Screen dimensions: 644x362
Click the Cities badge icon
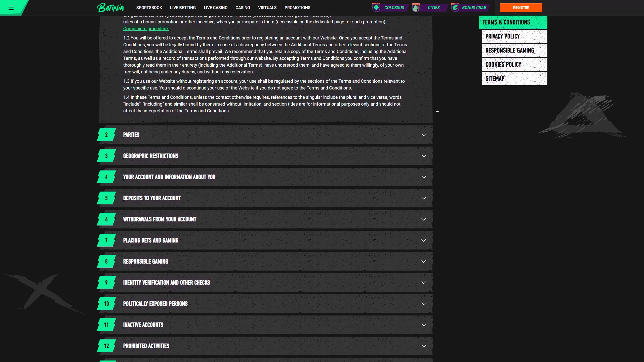[416, 8]
